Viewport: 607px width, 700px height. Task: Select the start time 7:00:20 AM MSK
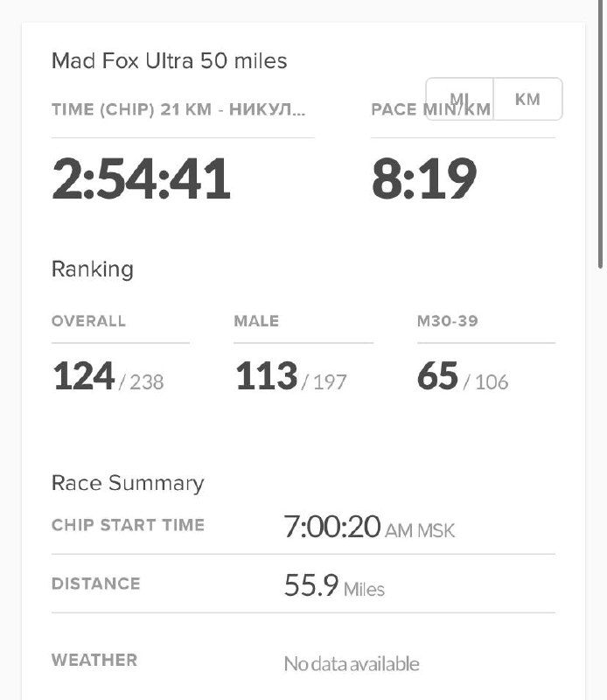(x=369, y=528)
